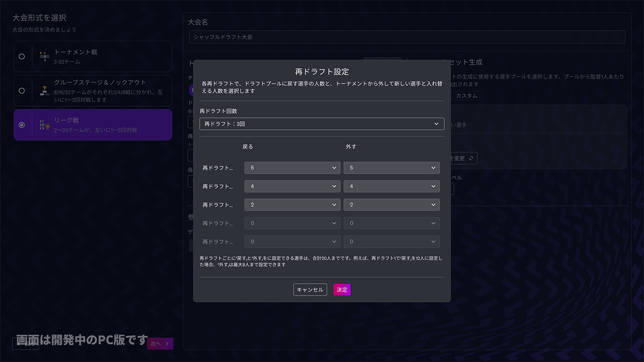
Task: Select the トーナメント戦 radio button
Action: (x=21, y=56)
